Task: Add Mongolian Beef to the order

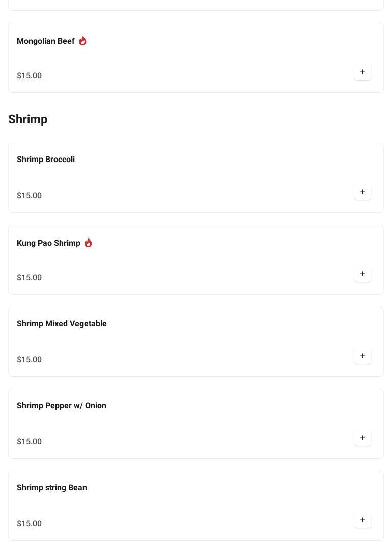Action: pos(362,72)
